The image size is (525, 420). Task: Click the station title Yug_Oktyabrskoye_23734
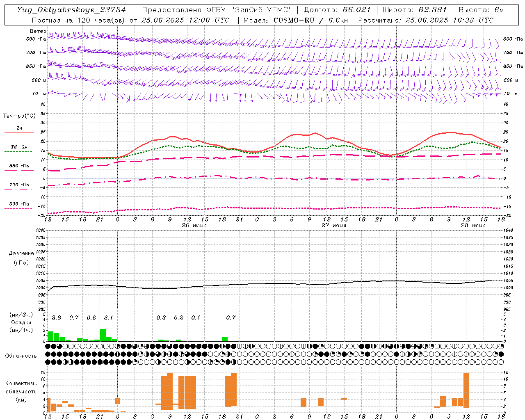click(71, 10)
